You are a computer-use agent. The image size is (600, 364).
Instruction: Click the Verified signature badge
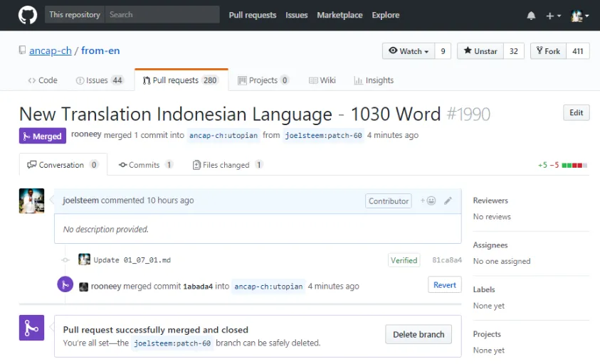[404, 260]
